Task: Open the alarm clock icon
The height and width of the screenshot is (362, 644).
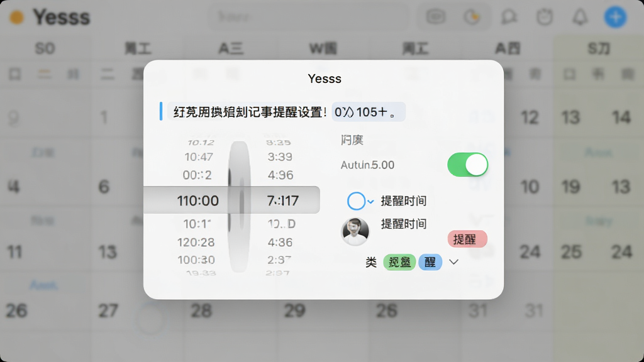Action: pos(545,17)
